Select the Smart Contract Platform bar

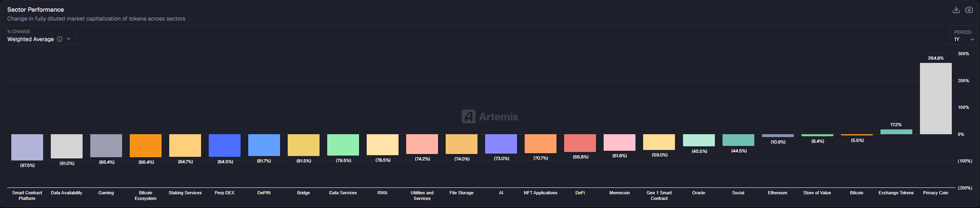click(x=27, y=147)
